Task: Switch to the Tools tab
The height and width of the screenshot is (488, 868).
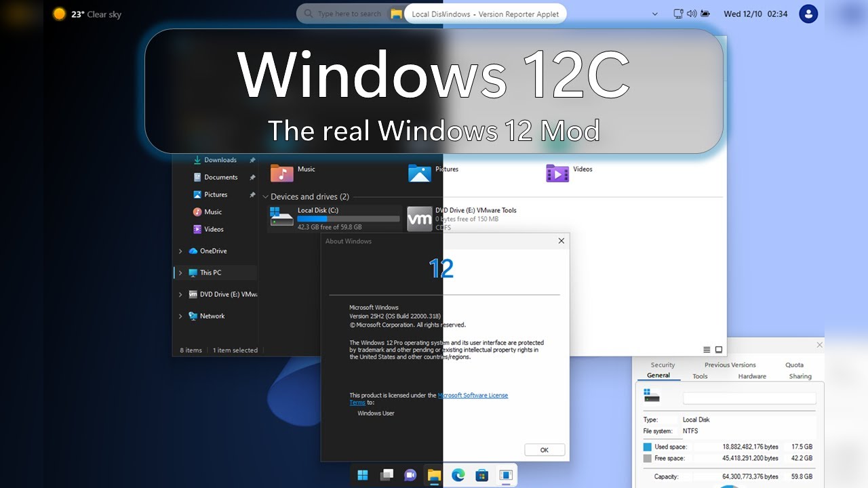Action: [700, 376]
